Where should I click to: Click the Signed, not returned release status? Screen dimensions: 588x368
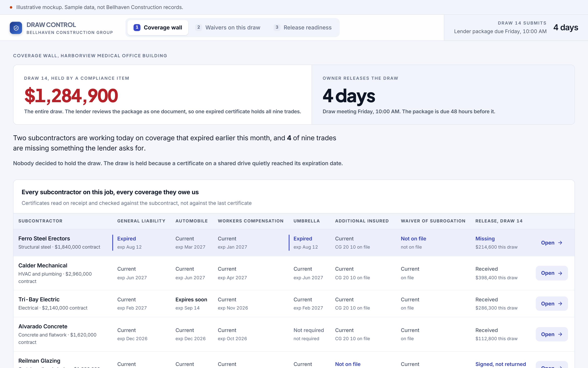(501, 364)
